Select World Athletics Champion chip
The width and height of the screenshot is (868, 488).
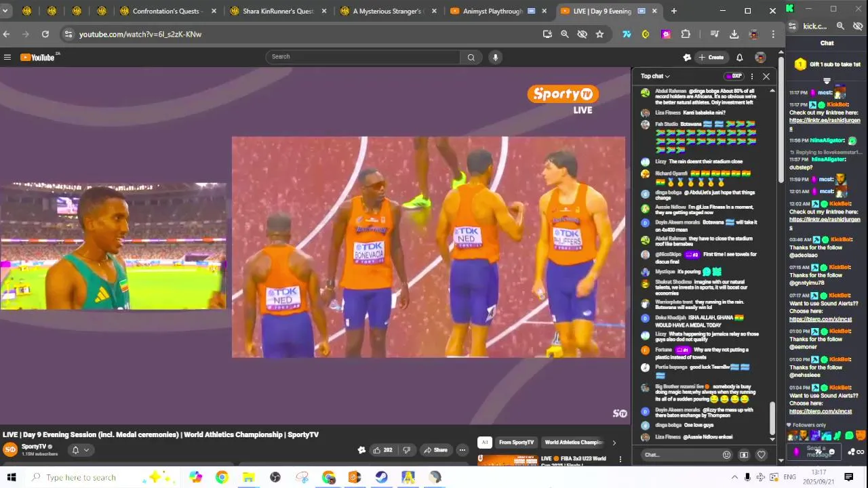pos(574,443)
